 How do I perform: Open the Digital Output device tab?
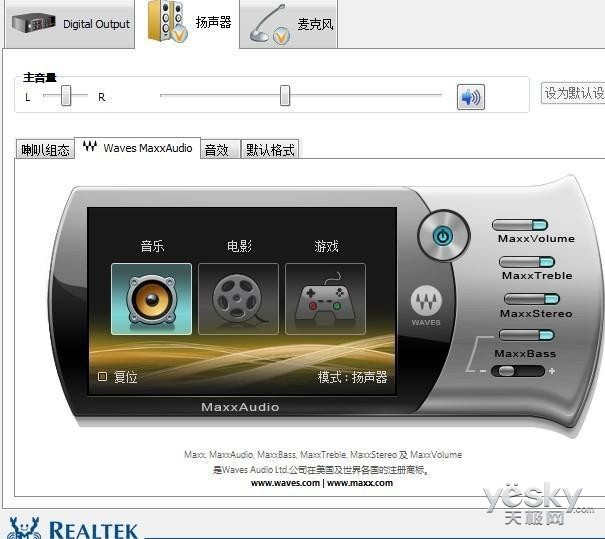click(70, 24)
